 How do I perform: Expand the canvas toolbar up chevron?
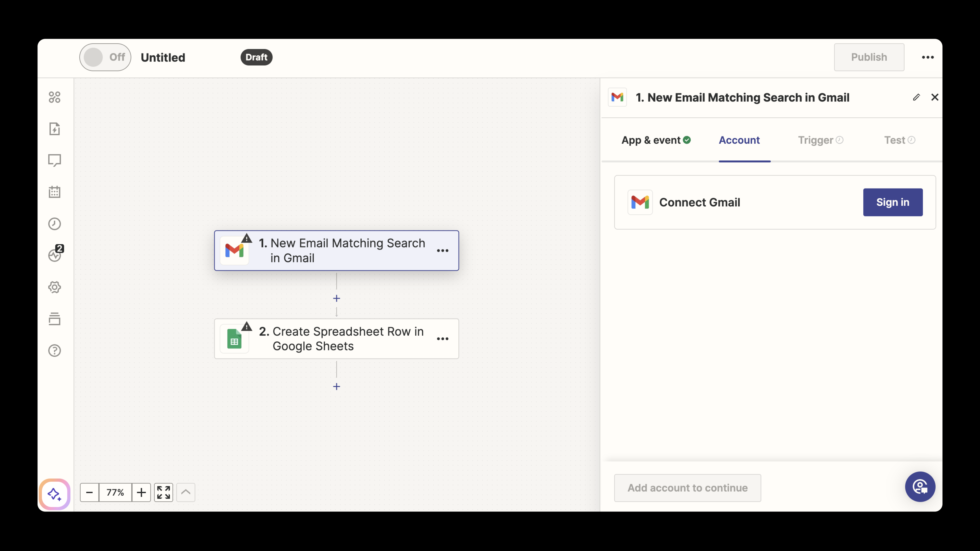click(x=186, y=492)
